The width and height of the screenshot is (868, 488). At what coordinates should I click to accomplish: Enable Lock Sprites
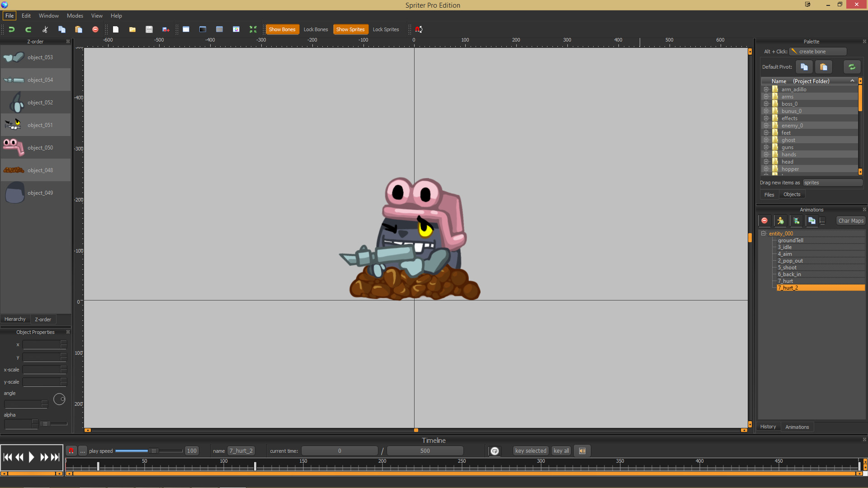click(x=386, y=29)
